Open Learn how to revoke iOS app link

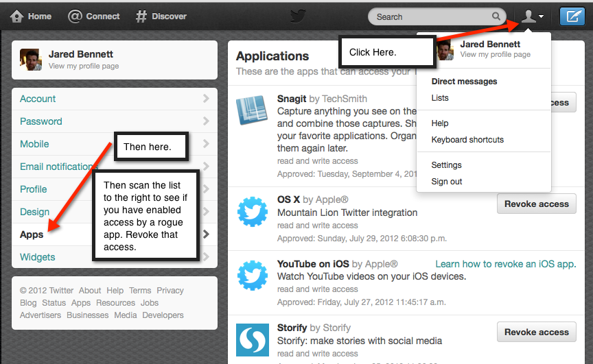[x=505, y=264]
